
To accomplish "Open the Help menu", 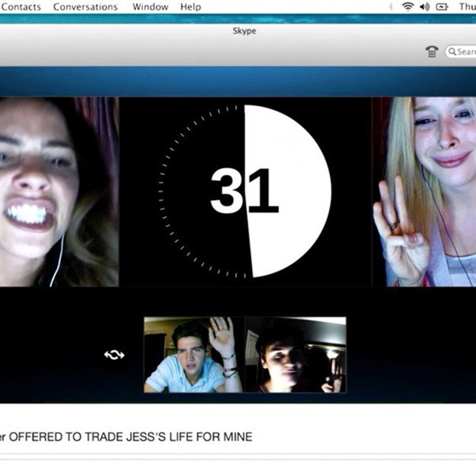I will point(191,7).
